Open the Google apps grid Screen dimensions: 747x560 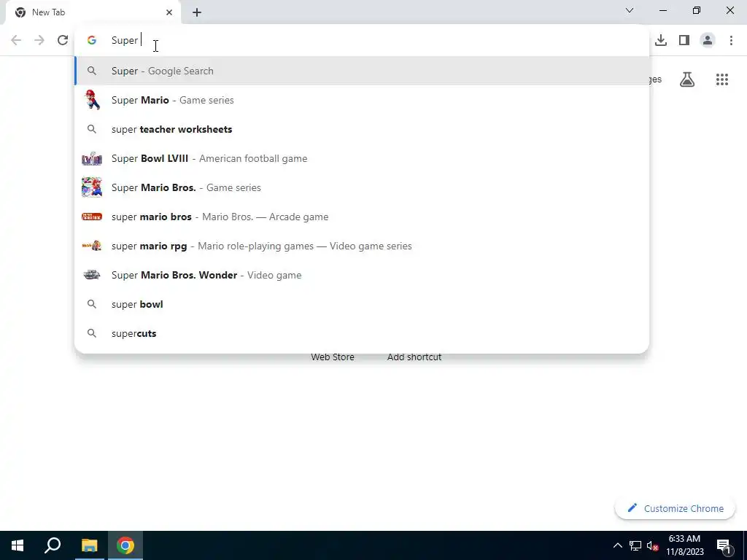pyautogui.click(x=721, y=79)
